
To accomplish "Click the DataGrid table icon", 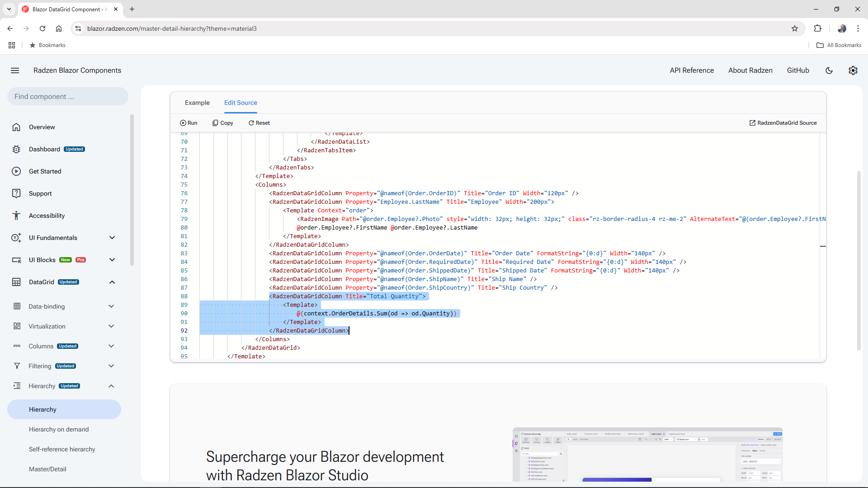I will coord(16,282).
